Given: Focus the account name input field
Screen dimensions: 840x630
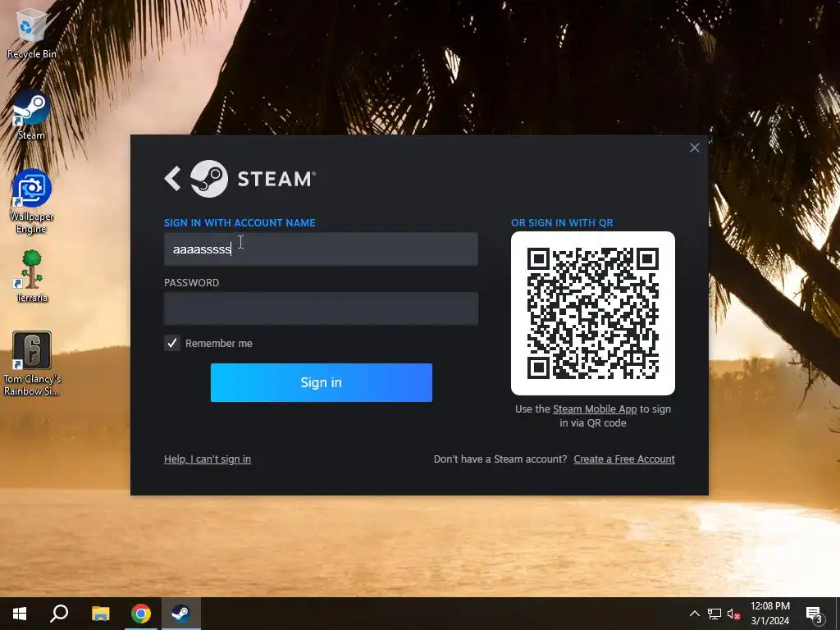Looking at the screenshot, I should [x=321, y=249].
